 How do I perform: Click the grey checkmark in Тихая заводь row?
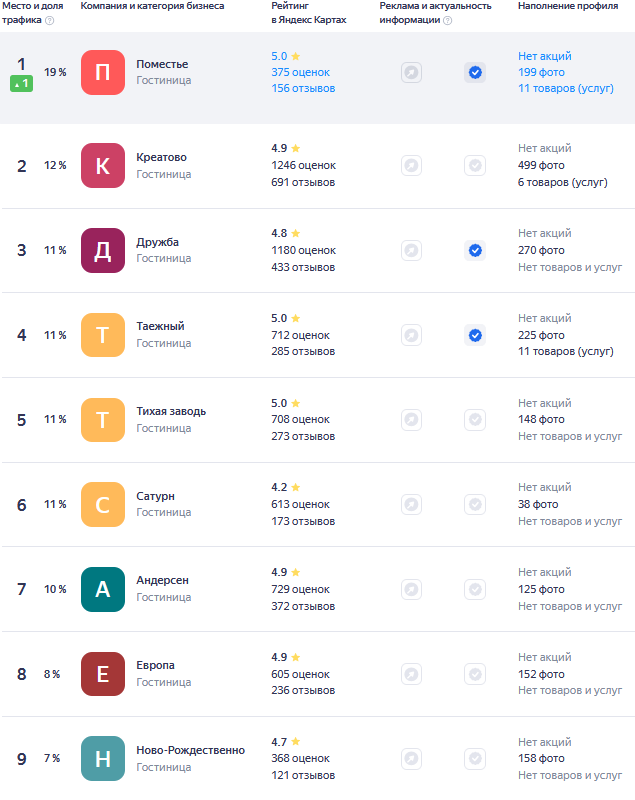(475, 420)
